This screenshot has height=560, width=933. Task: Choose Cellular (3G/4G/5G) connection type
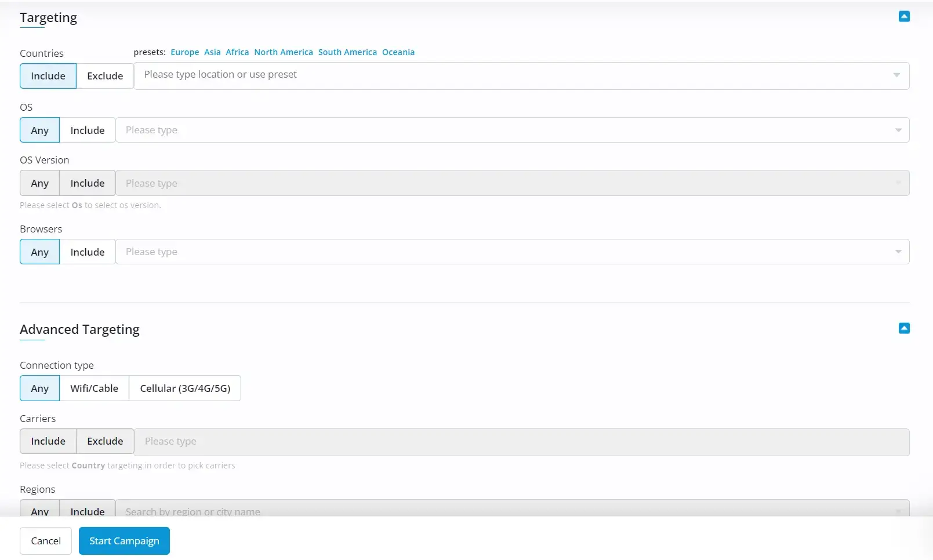[x=185, y=388]
